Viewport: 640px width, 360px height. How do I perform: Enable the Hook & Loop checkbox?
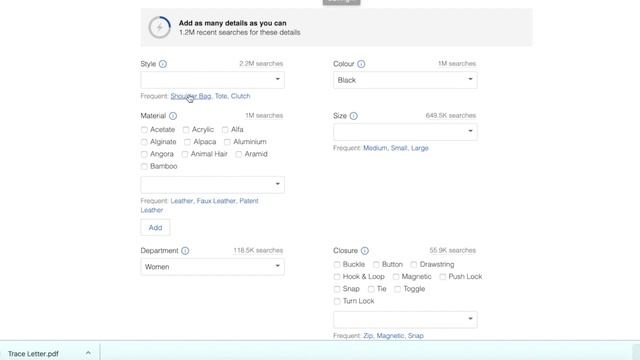click(x=337, y=277)
